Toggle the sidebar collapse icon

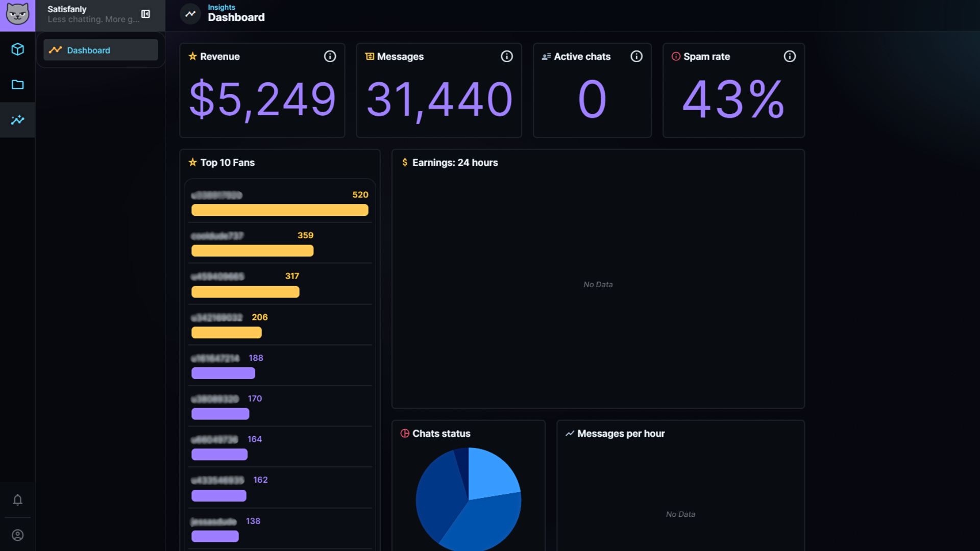(145, 14)
